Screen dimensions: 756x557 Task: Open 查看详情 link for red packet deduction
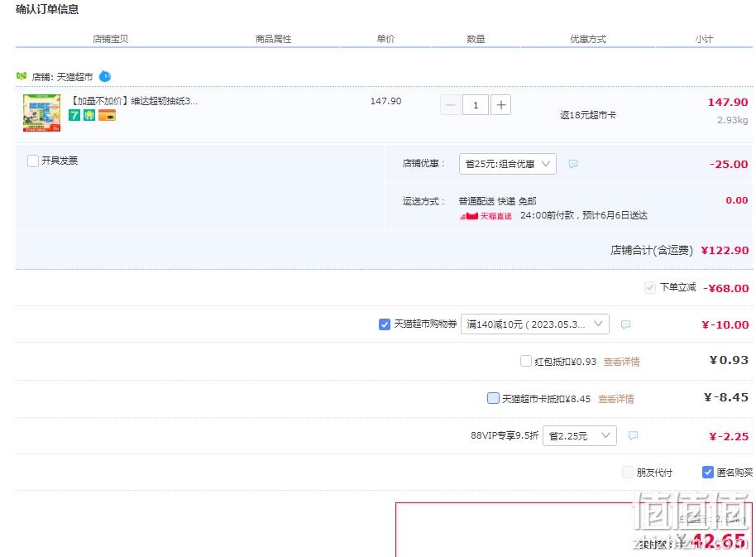[x=621, y=362]
